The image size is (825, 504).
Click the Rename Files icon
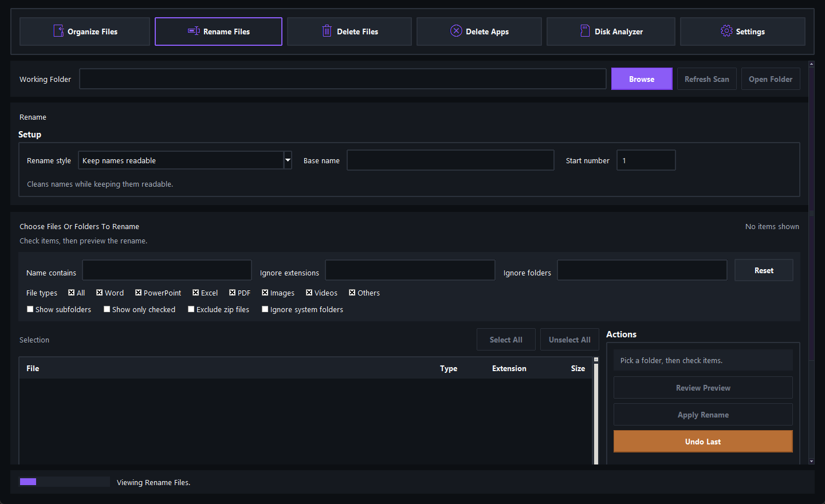(194, 31)
